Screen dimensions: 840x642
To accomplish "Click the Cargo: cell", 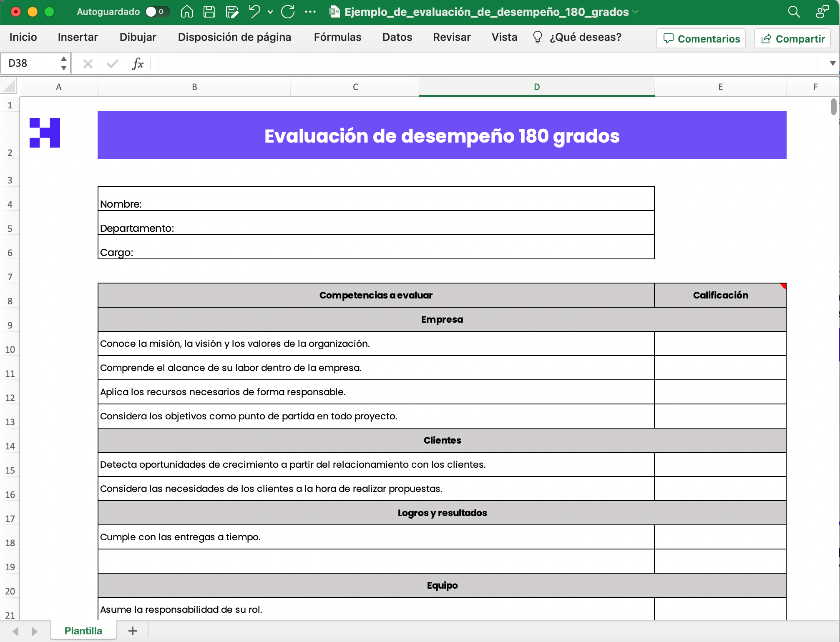I will (376, 247).
